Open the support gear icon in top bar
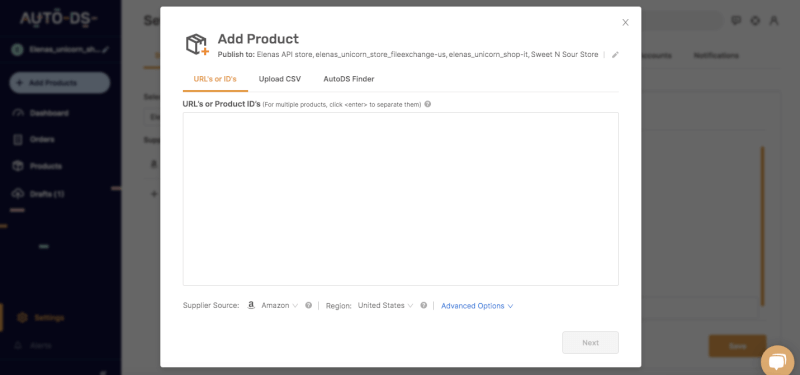Viewport: 800px width, 375px height. pos(756,21)
